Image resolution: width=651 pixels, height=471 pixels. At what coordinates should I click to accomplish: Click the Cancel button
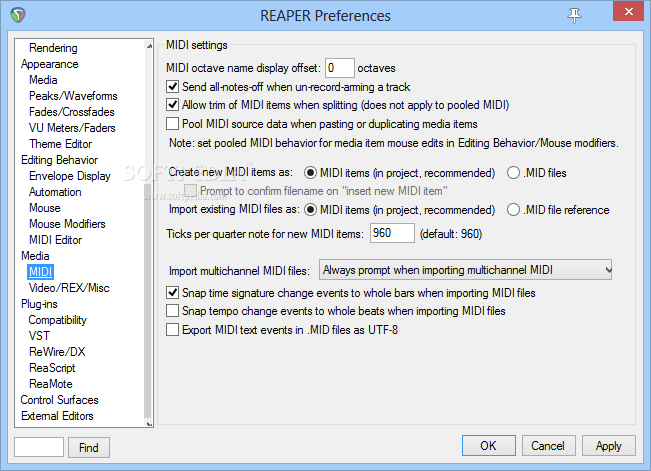click(548, 446)
